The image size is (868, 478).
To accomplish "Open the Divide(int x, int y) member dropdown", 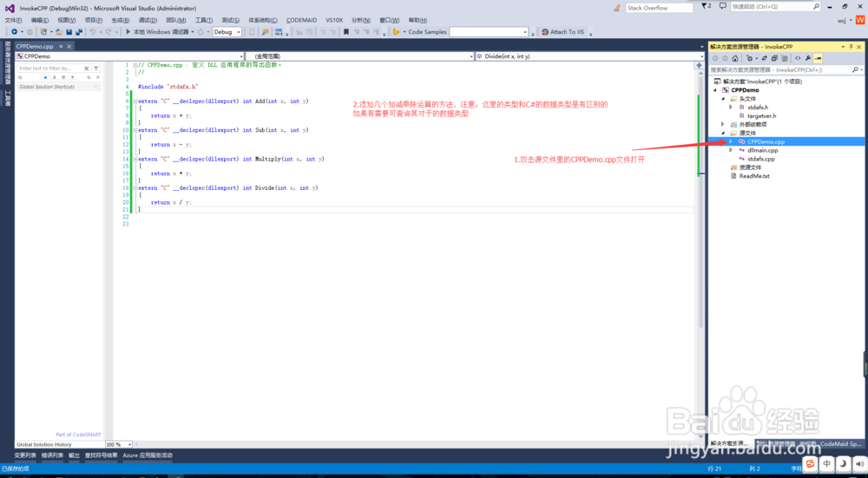I will pos(590,56).
